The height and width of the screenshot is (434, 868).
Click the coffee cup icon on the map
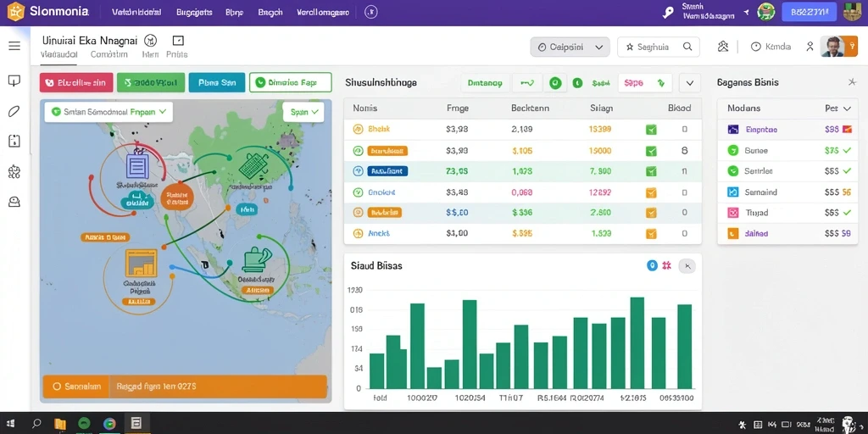(x=256, y=259)
